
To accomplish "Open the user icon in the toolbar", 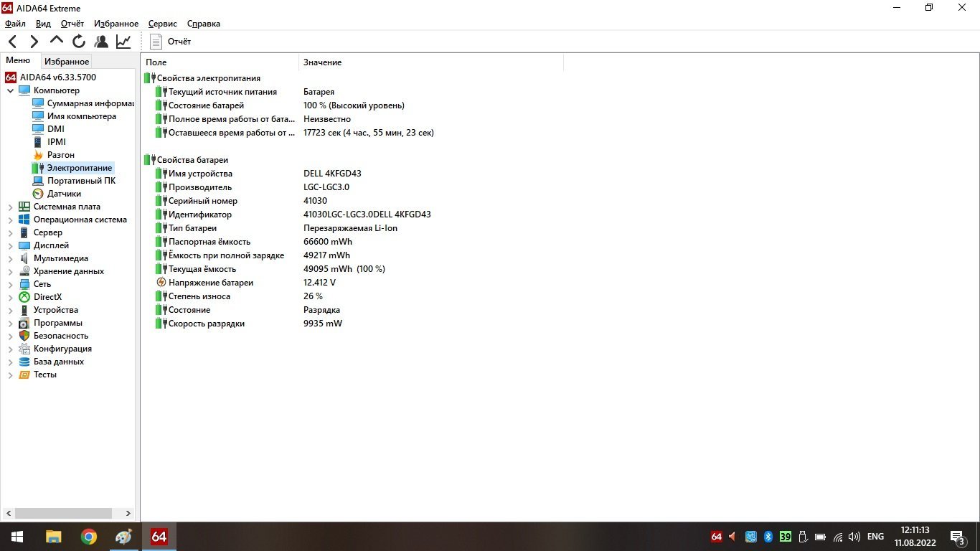I will [101, 42].
